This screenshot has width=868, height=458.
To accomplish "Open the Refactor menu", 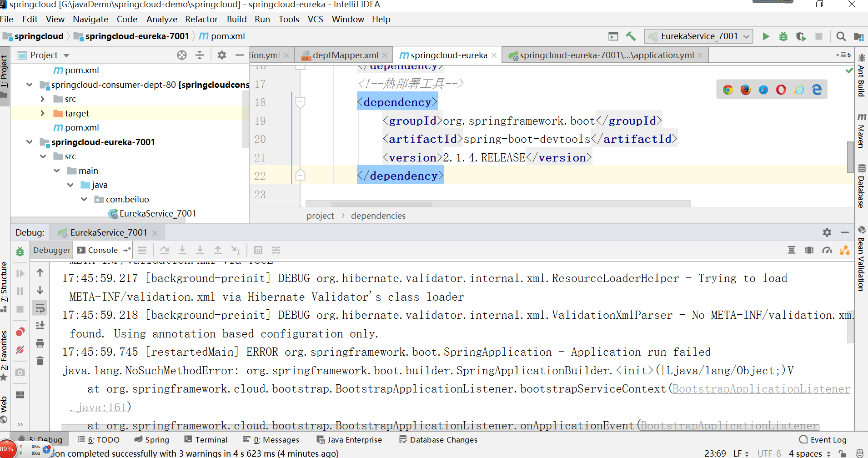I will (x=201, y=19).
